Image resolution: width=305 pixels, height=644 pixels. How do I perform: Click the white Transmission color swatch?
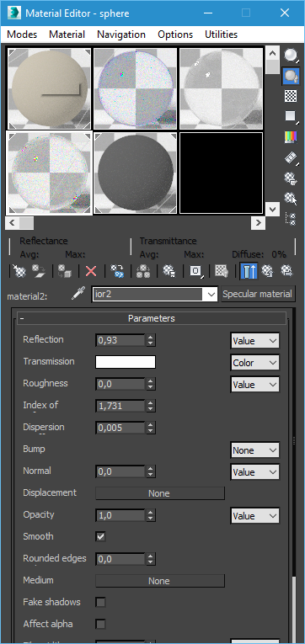[126, 362]
